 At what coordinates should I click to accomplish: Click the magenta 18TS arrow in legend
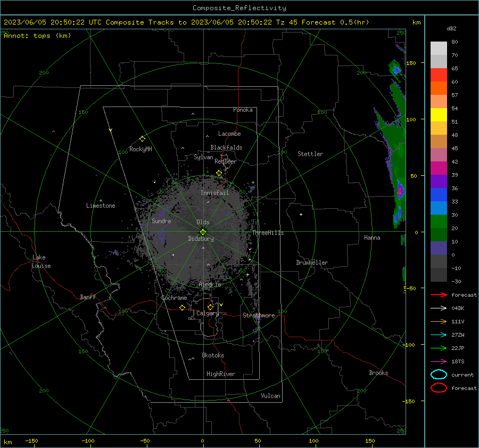439,362
